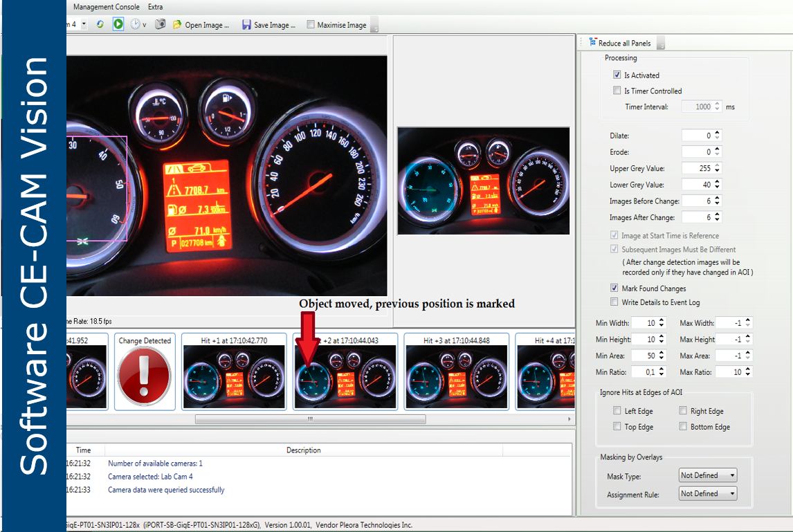Click the thumbnail strip horizontal scrollbar

pos(310,419)
